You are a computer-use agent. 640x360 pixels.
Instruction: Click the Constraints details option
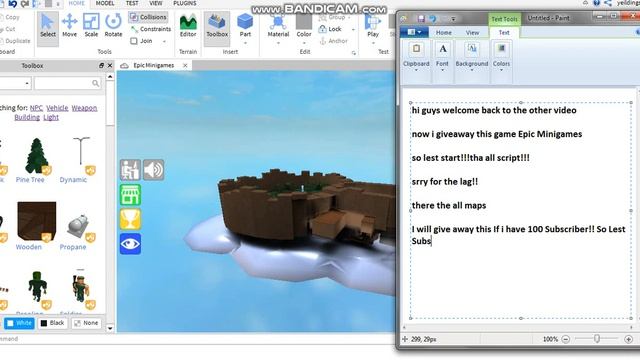pos(151,29)
